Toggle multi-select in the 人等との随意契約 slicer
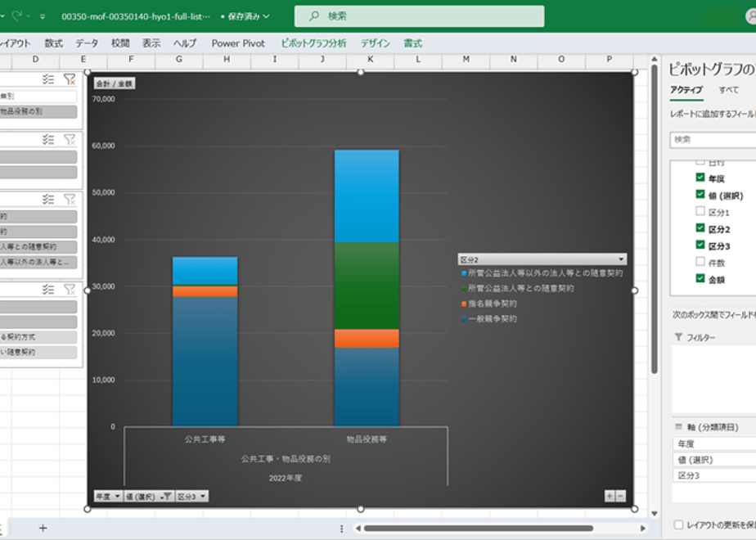The width and height of the screenshot is (756, 540). (x=47, y=199)
